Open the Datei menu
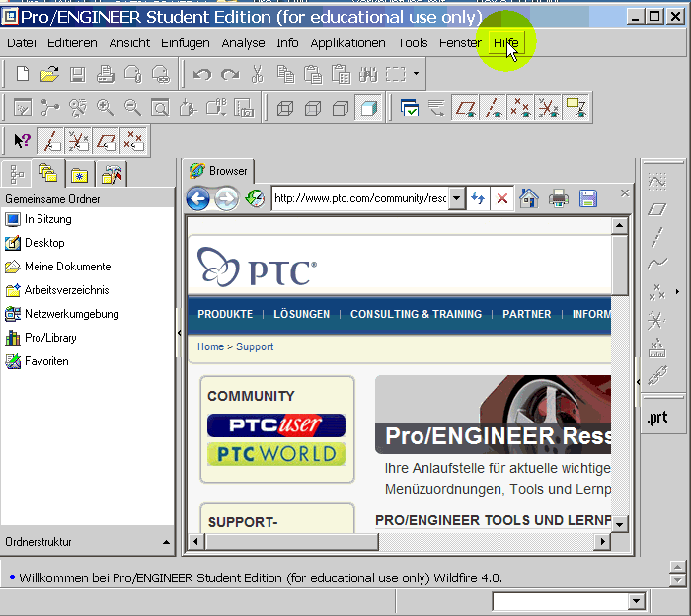Image resolution: width=691 pixels, height=616 pixels. click(x=21, y=43)
